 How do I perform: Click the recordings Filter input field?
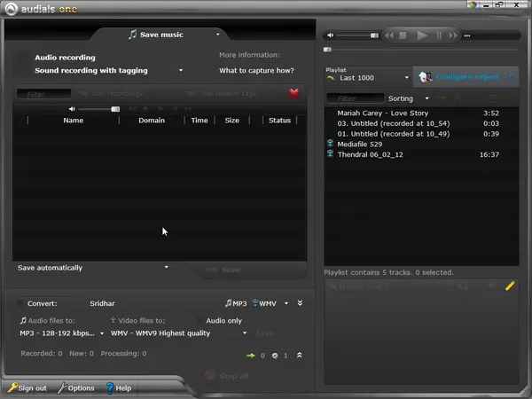[44, 94]
